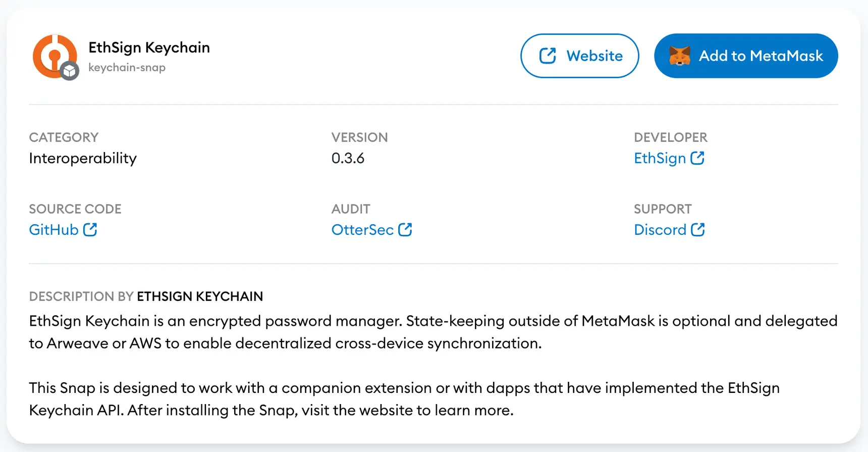Viewport: 868px width, 452px height.
Task: Join support through the Discord link
Action: pos(660,230)
